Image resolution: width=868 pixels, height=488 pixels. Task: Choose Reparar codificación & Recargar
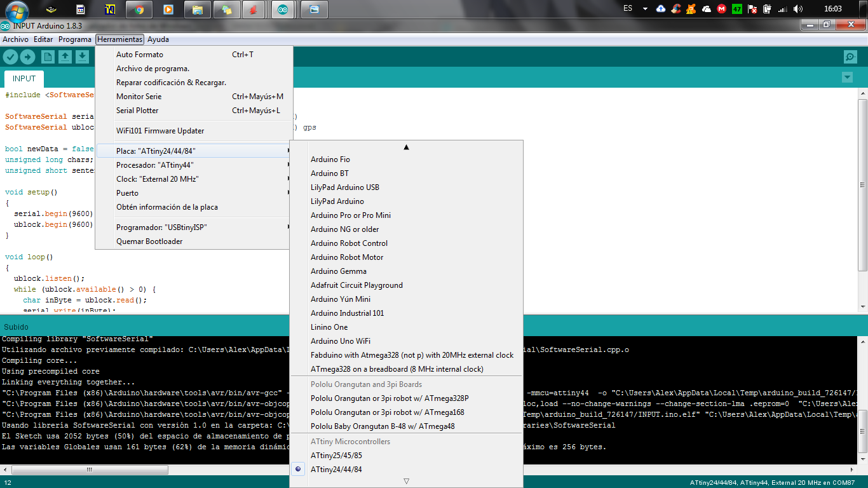coord(194,83)
